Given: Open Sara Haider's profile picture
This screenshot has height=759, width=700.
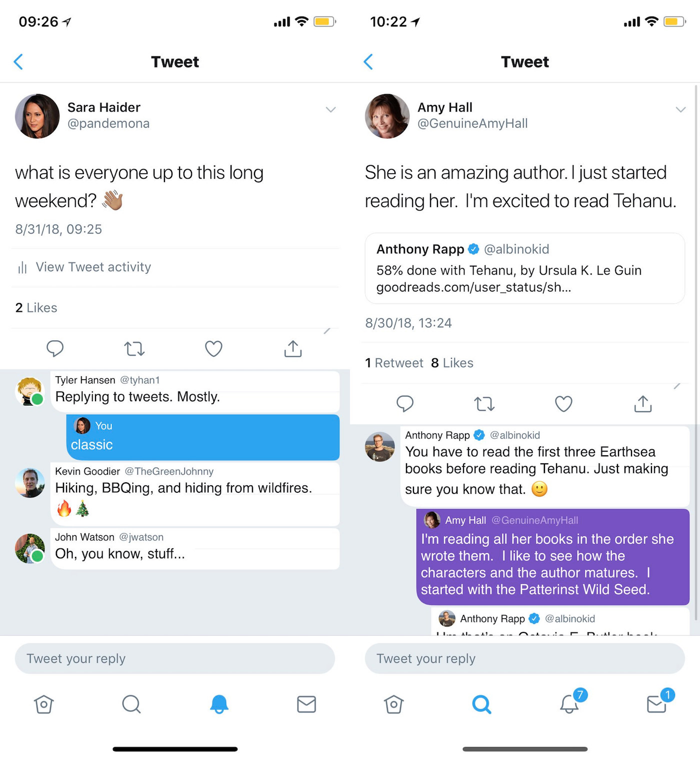Looking at the screenshot, I should pyautogui.click(x=37, y=116).
